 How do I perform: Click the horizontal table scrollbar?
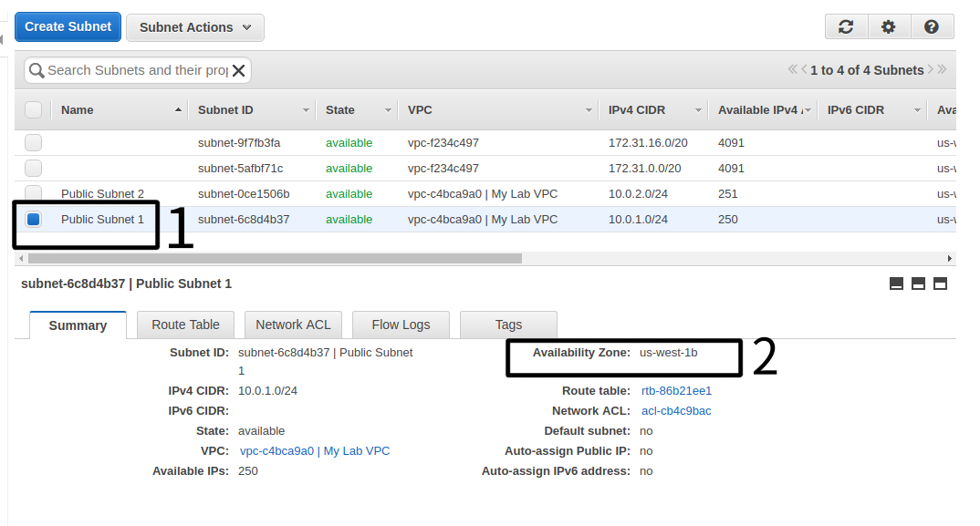tap(274, 258)
